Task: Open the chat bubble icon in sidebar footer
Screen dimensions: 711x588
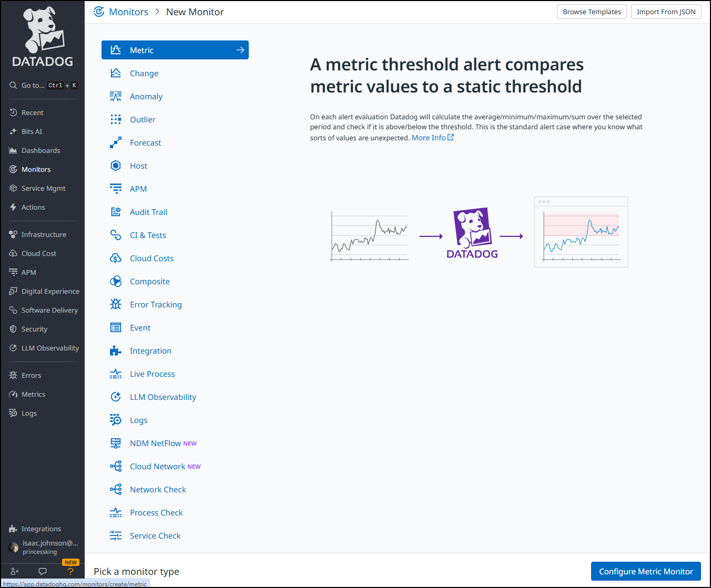Action: 43,571
